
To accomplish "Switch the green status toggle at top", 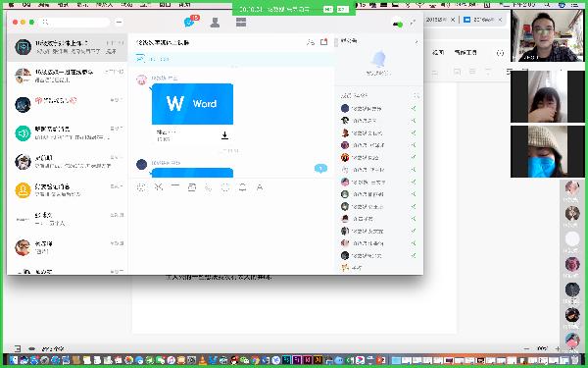I will (x=398, y=24).
